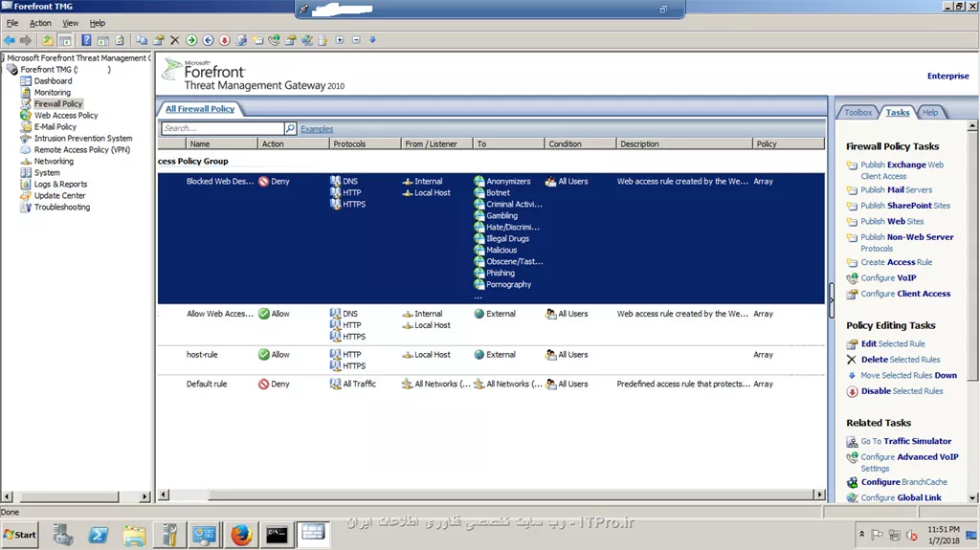Open the Action menu
This screenshot has width=980, height=550.
40,23
